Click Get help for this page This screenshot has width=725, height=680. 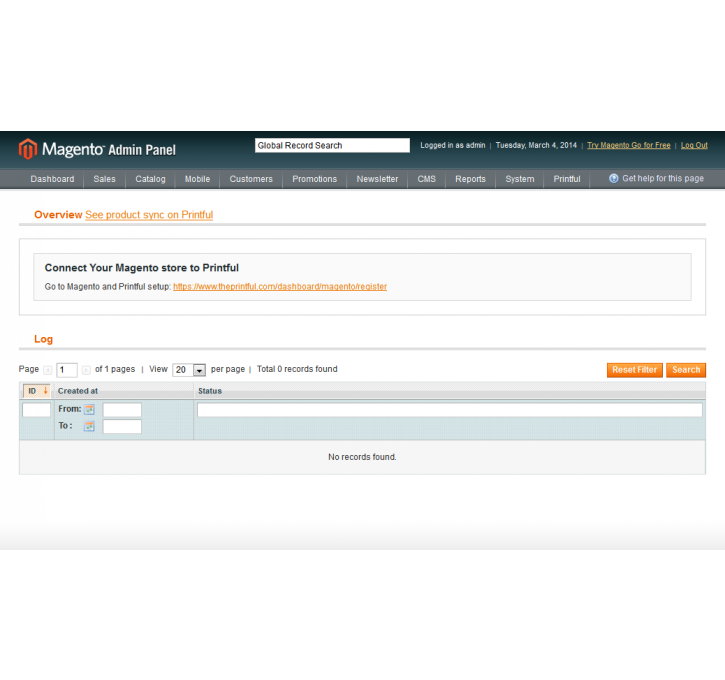click(x=663, y=178)
